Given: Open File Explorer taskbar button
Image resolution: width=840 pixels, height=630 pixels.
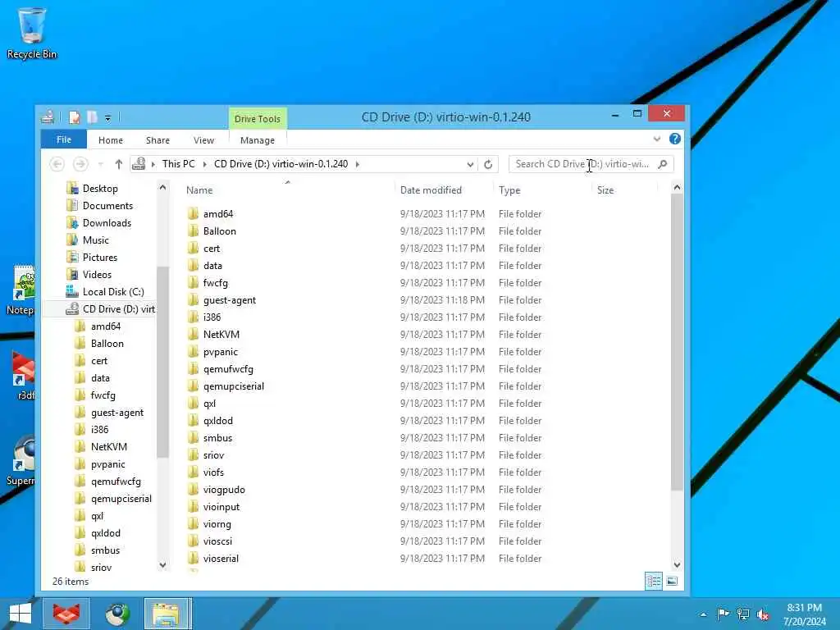Looking at the screenshot, I should pos(167,614).
